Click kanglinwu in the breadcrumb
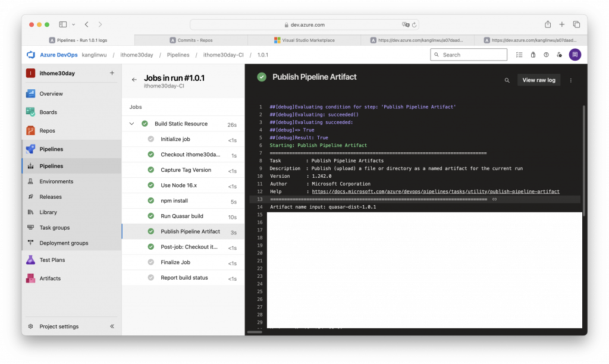This screenshot has width=609, height=364. click(94, 55)
